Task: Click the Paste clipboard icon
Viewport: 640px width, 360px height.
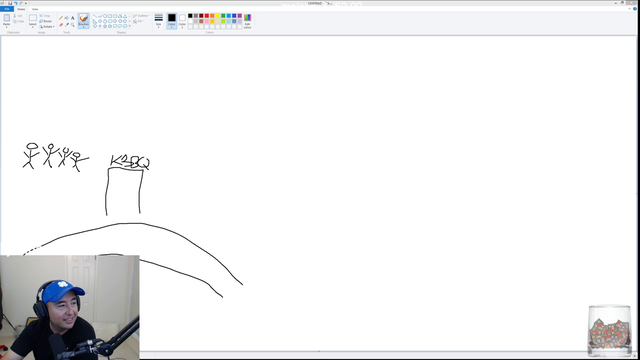Action: coord(7,18)
